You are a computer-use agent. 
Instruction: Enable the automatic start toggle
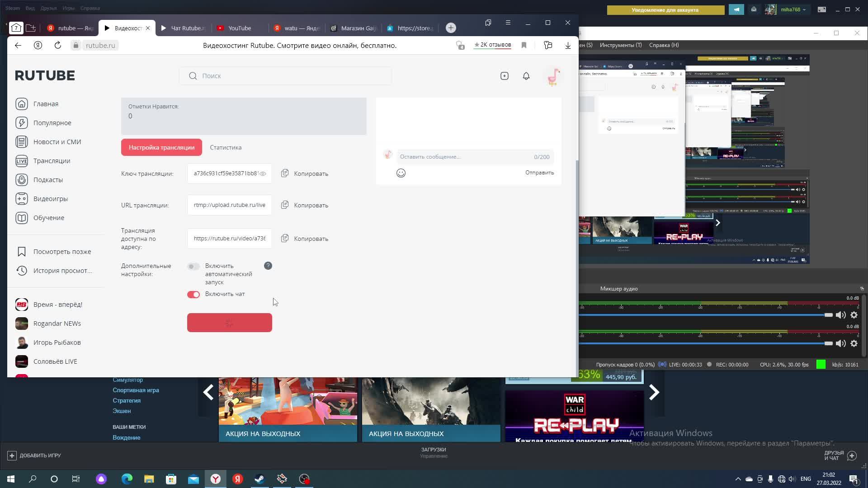(193, 267)
